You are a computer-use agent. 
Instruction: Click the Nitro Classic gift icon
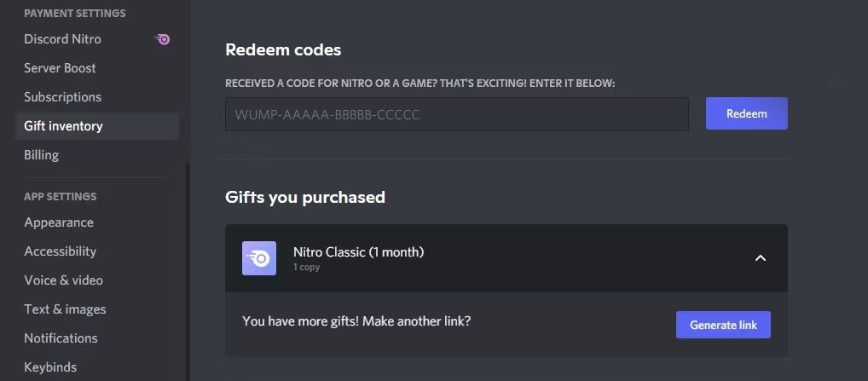tap(259, 258)
